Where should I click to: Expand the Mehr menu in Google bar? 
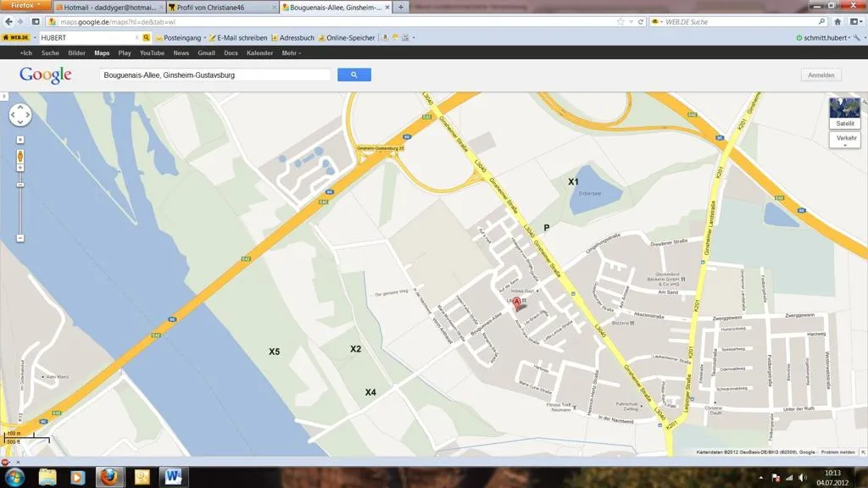click(291, 53)
